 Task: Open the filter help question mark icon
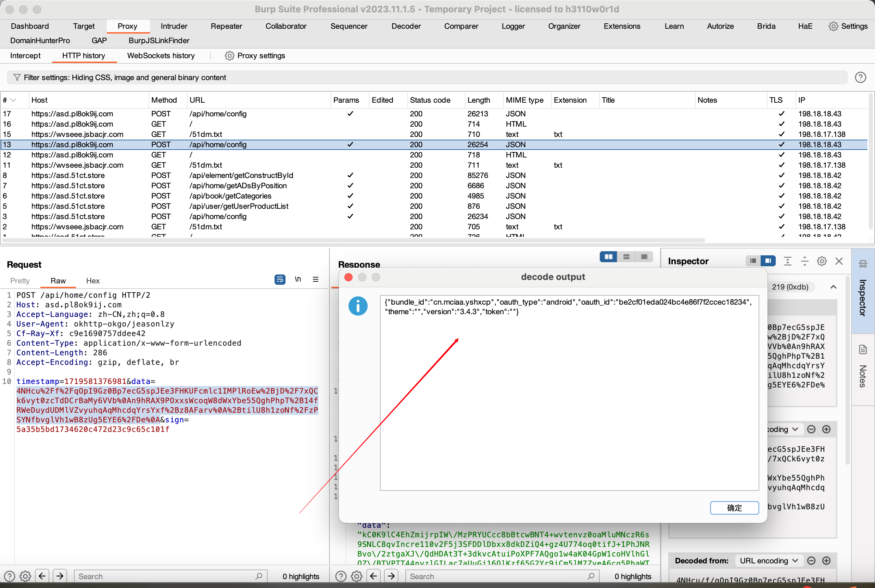pos(860,77)
